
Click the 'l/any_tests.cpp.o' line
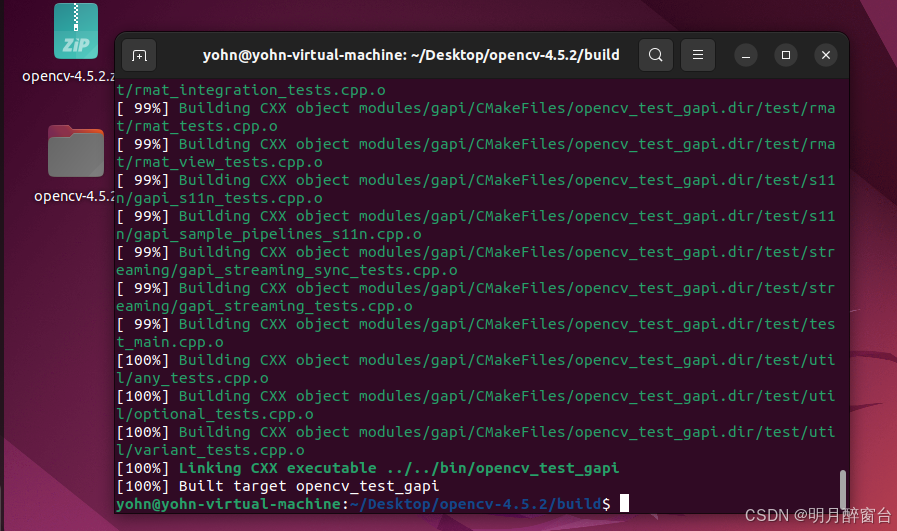coord(192,378)
